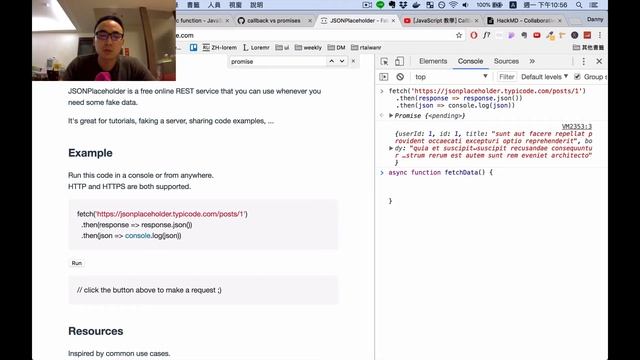The width and height of the screenshot is (640, 360).
Task: Click the red YouTube-like extension icon
Action: point(537,36)
